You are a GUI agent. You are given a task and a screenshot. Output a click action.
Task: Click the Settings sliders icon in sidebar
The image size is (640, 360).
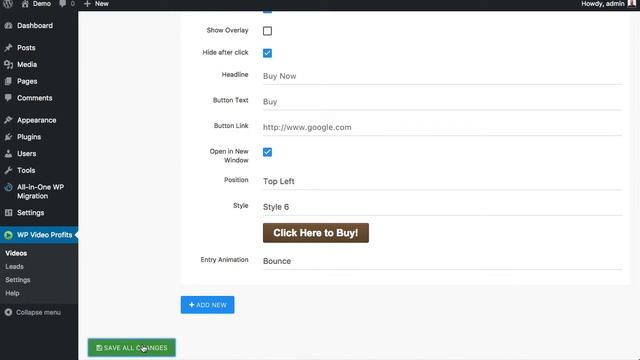(8, 213)
